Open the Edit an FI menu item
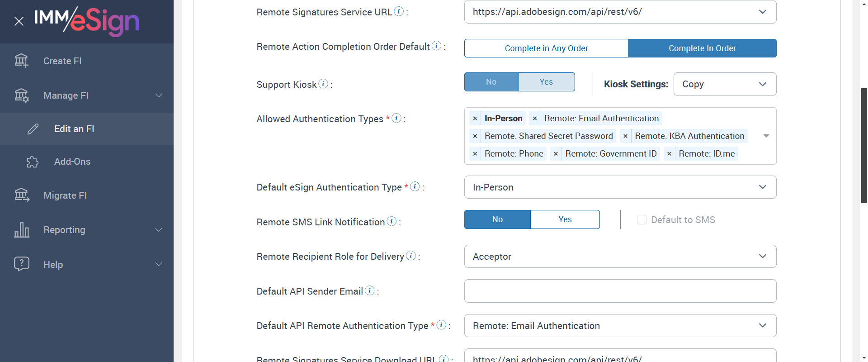 pos(74,129)
